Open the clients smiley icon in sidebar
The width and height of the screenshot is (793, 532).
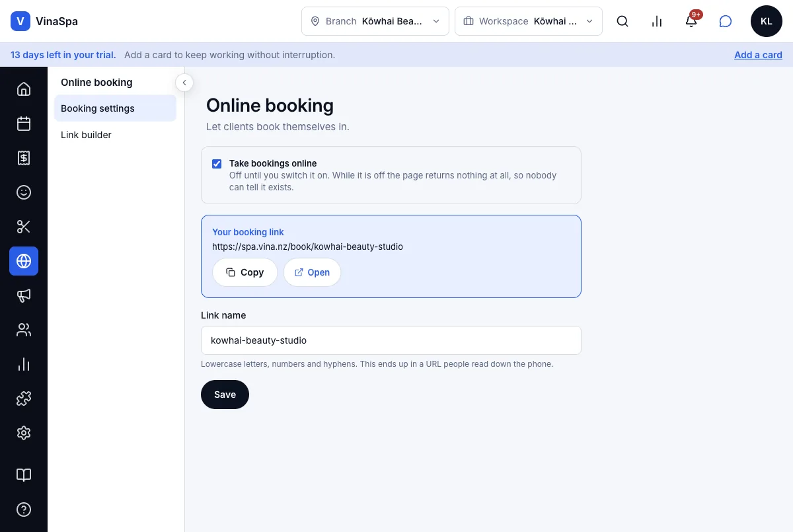click(24, 192)
